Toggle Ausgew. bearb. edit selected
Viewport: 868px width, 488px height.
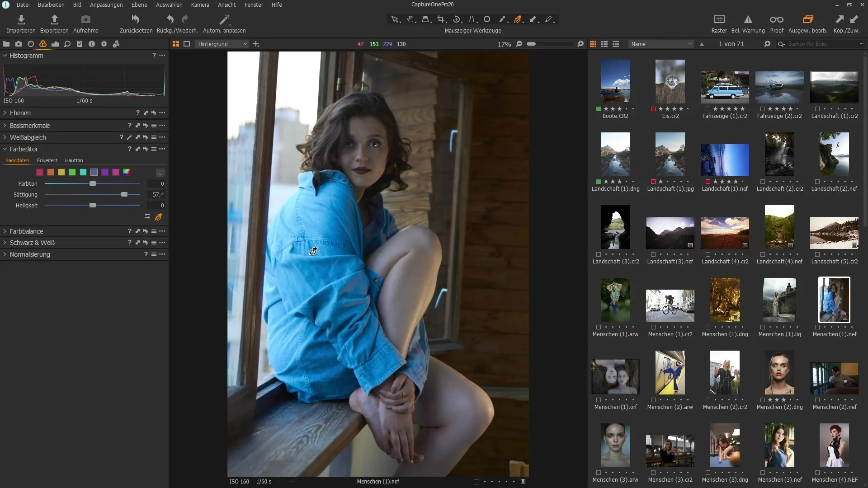[807, 19]
